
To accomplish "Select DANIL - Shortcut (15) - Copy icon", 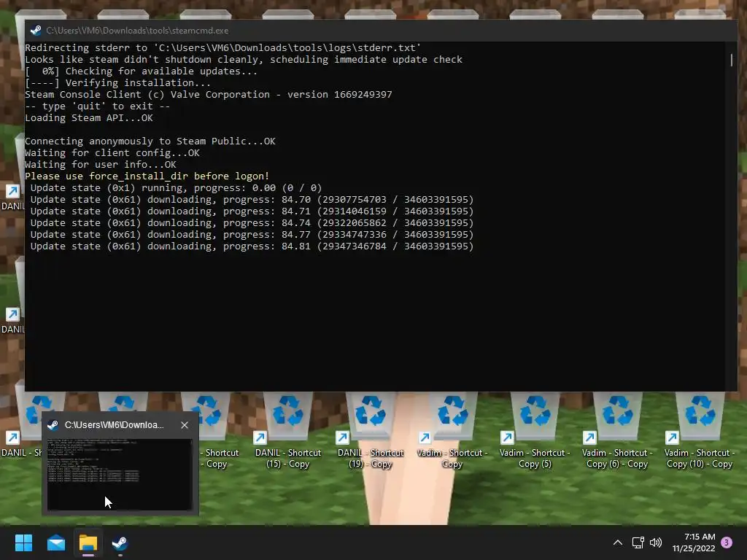I will tap(287, 432).
